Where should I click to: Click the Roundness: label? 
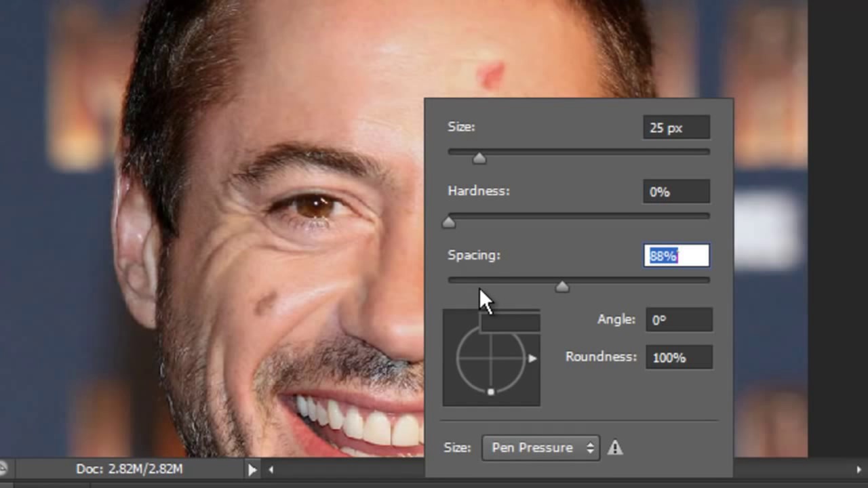tap(601, 357)
